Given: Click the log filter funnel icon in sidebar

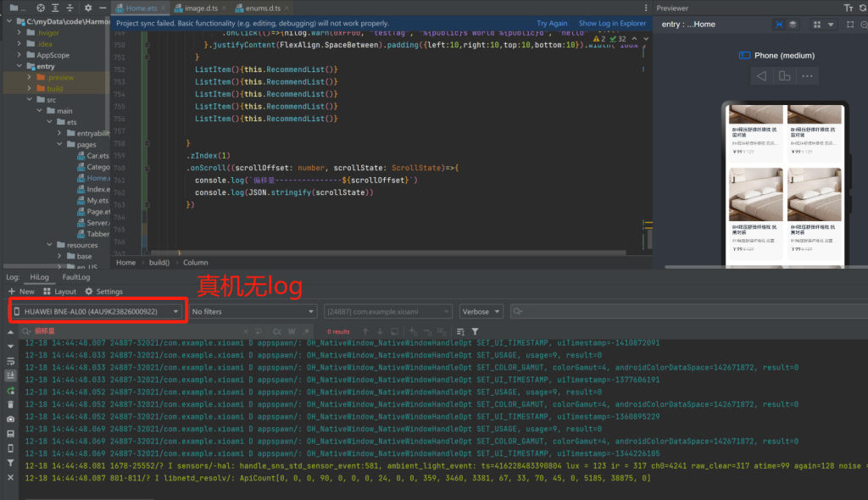Looking at the screenshot, I should coord(11,463).
